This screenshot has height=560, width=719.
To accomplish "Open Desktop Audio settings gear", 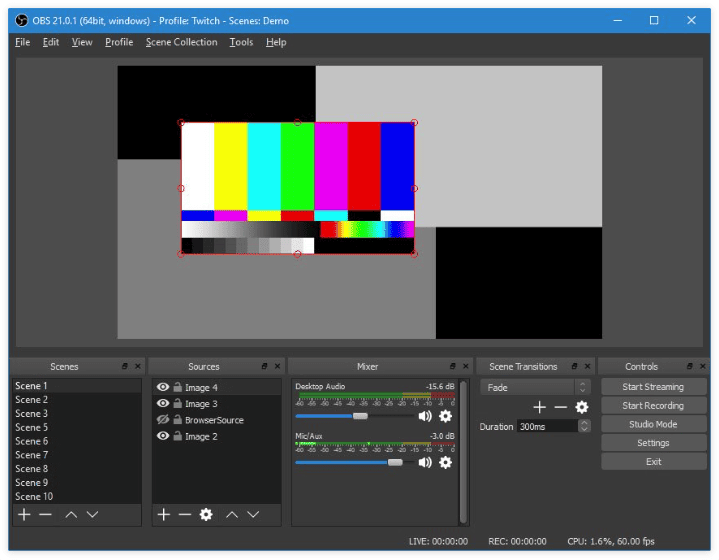I will tap(445, 416).
